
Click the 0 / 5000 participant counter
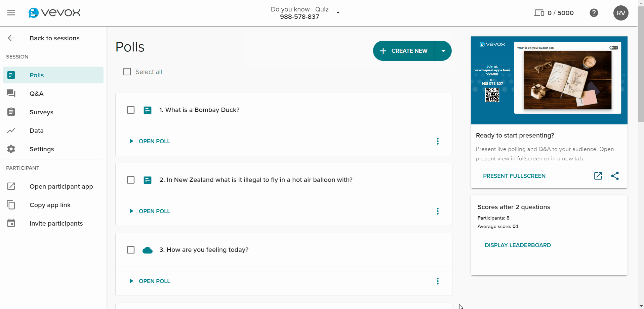pyautogui.click(x=561, y=13)
